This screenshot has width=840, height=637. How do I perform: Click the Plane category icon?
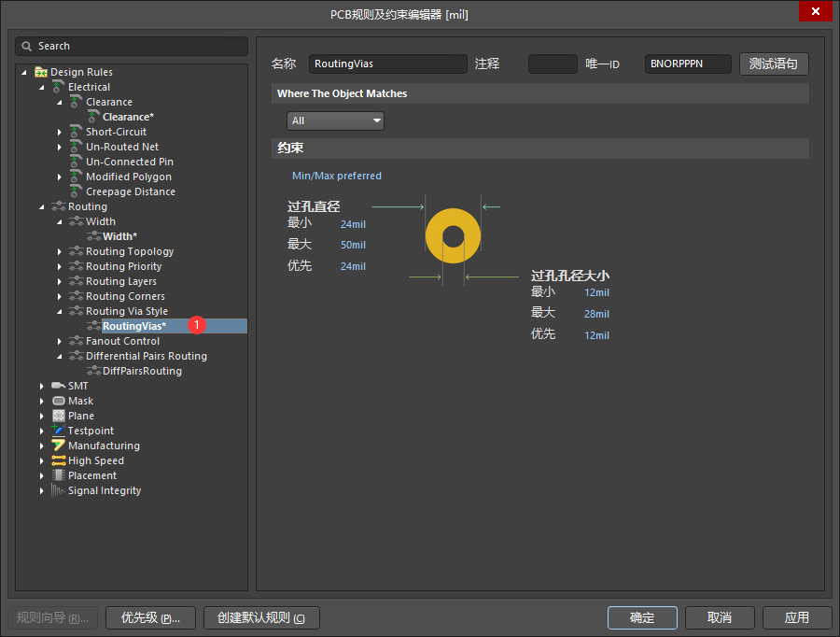(x=59, y=416)
